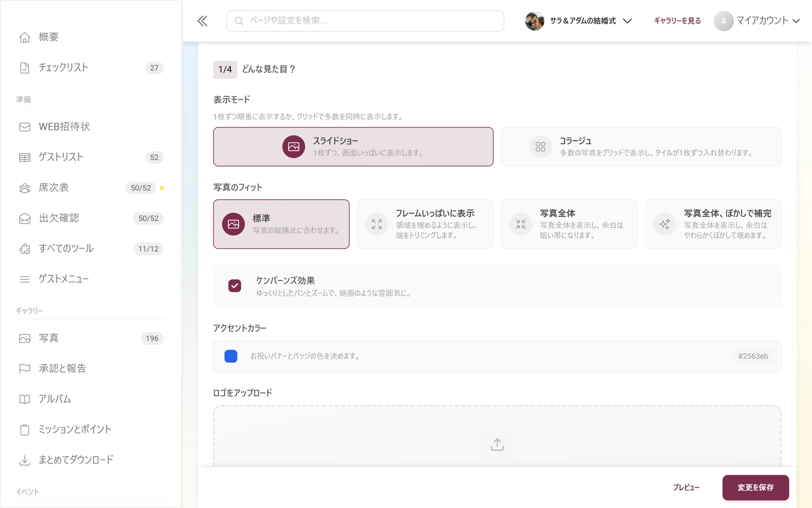Open the blue accent color swatch
812x508 pixels.
click(x=231, y=356)
